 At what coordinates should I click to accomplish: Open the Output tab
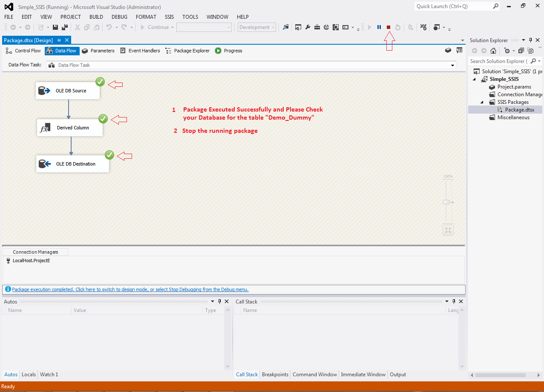click(398, 375)
